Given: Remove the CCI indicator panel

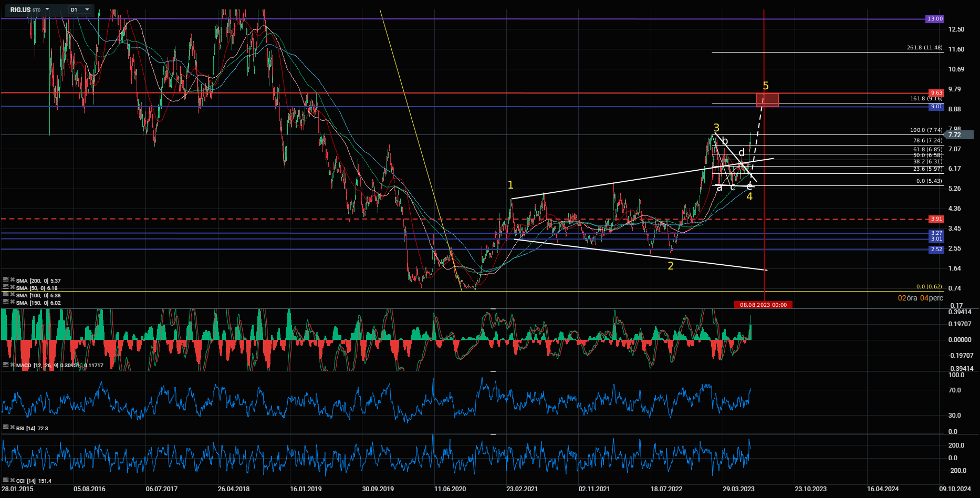Looking at the screenshot, I should click(x=13, y=480).
